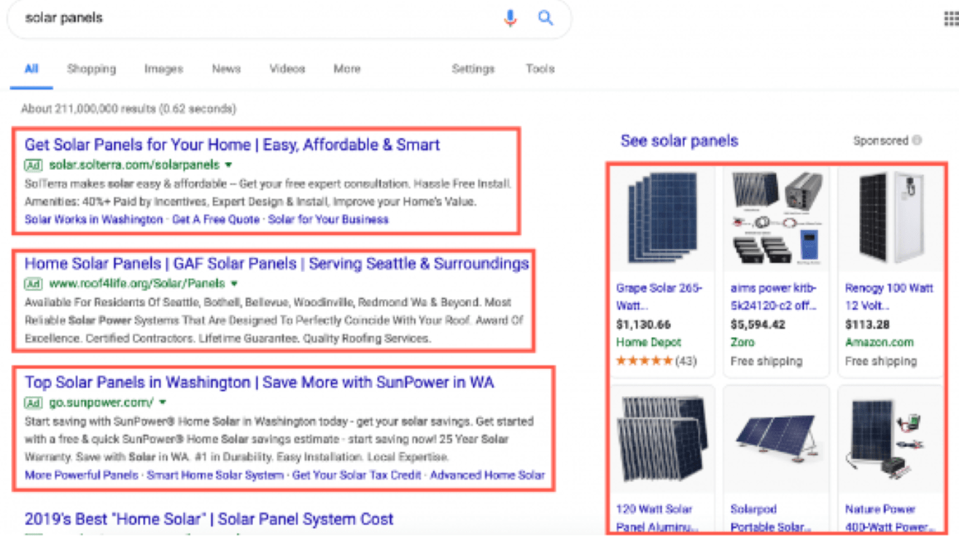This screenshot has height=560, width=959.
Task: Click 'Smart Home Solar System' sitelink
Action: pyautogui.click(x=215, y=475)
